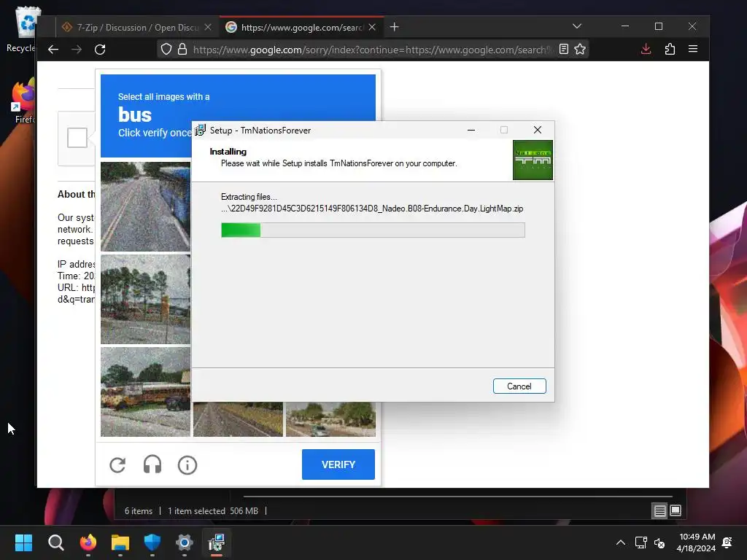Open a new Firefox tab
This screenshot has width=747, height=560.
click(x=394, y=27)
